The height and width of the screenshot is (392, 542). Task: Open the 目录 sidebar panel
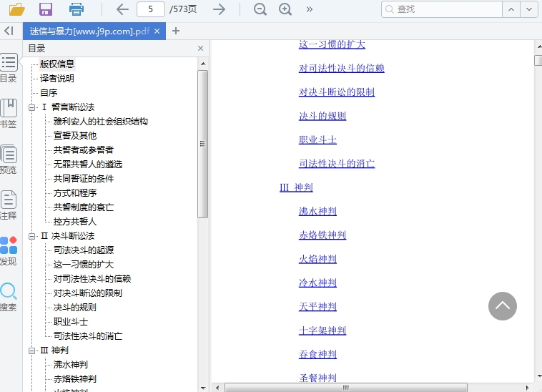tap(9, 68)
